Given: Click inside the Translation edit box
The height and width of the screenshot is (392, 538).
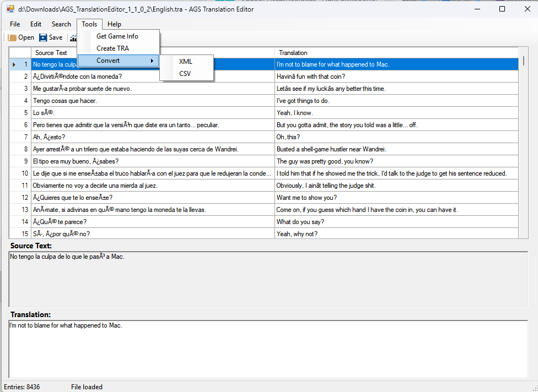Looking at the screenshot, I should click(x=268, y=349).
